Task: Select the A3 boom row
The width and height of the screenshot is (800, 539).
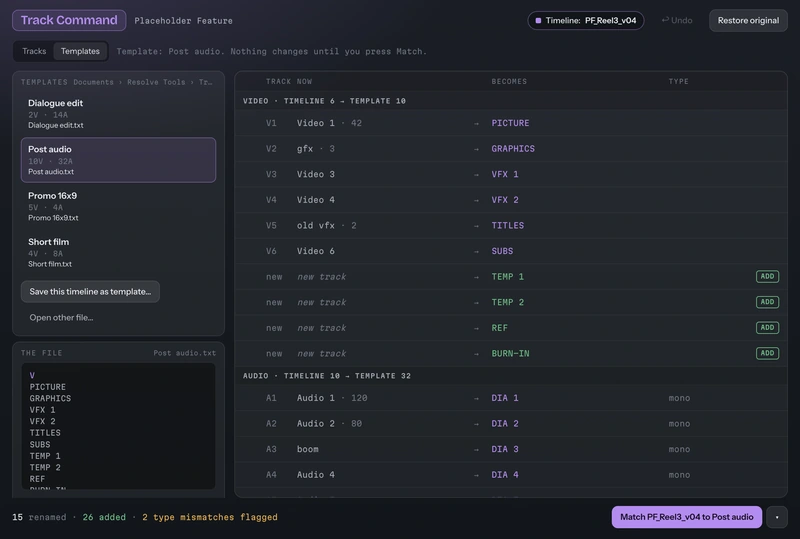Action: point(511,449)
